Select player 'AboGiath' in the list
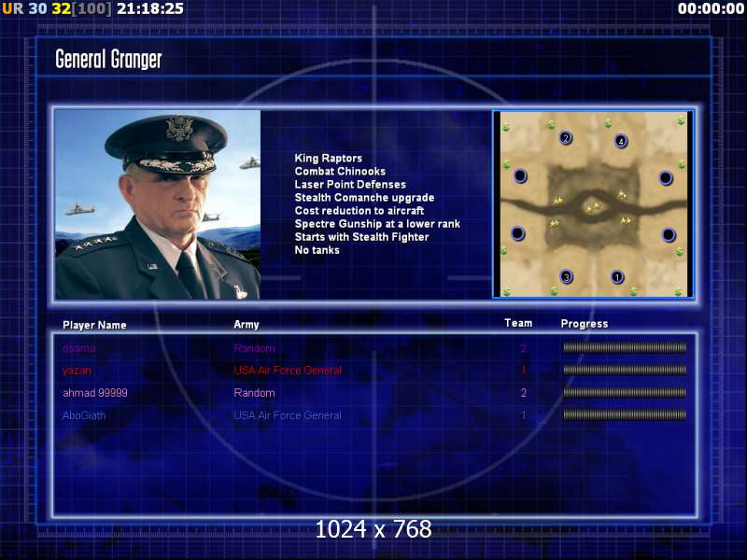This screenshot has width=747, height=560. [84, 415]
